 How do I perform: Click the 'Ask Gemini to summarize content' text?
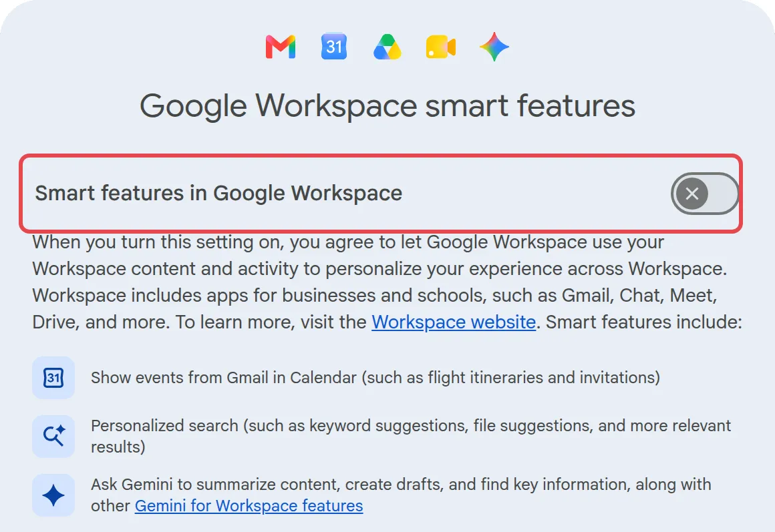401,495
